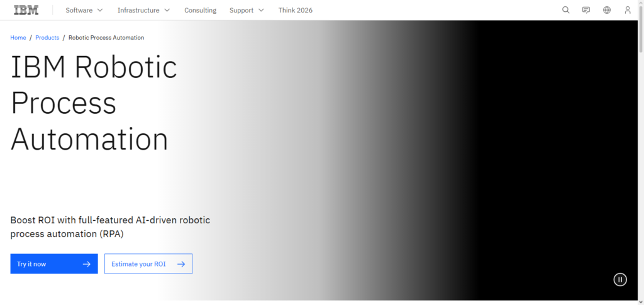Expand the Software dropdown menu
The image size is (644, 305).
[x=84, y=10]
